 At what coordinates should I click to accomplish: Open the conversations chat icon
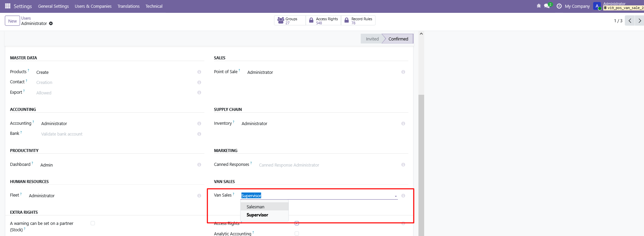[547, 6]
